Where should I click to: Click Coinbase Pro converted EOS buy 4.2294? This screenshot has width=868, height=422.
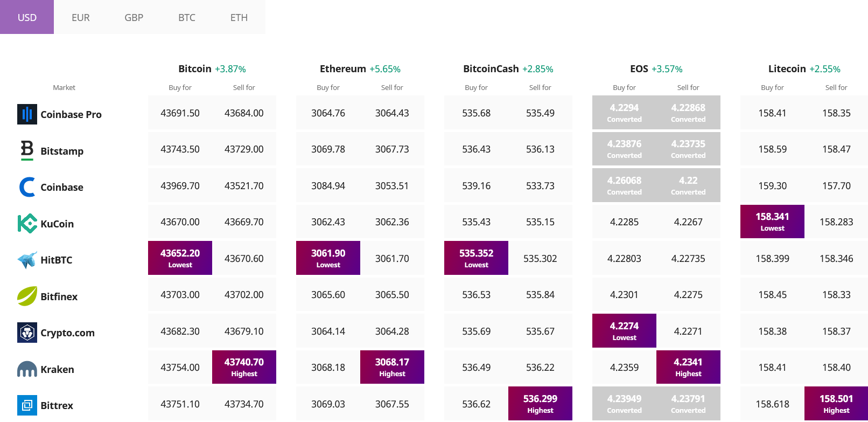click(624, 112)
